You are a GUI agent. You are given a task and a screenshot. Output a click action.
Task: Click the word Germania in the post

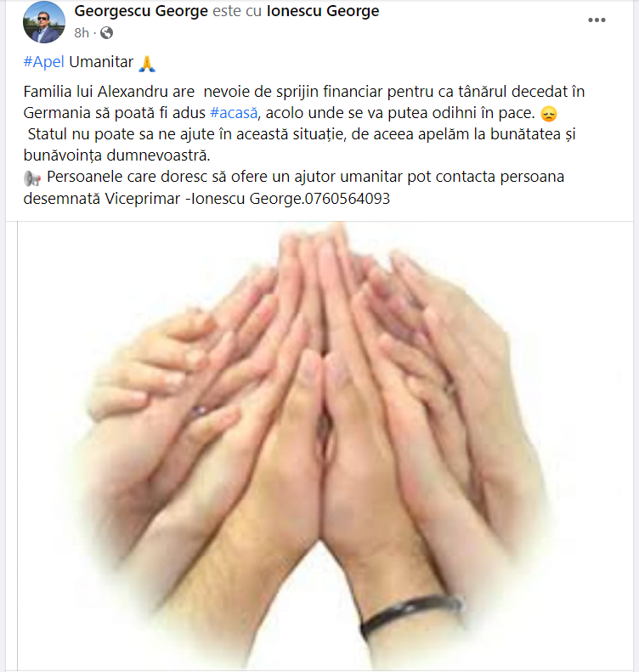click(57, 113)
